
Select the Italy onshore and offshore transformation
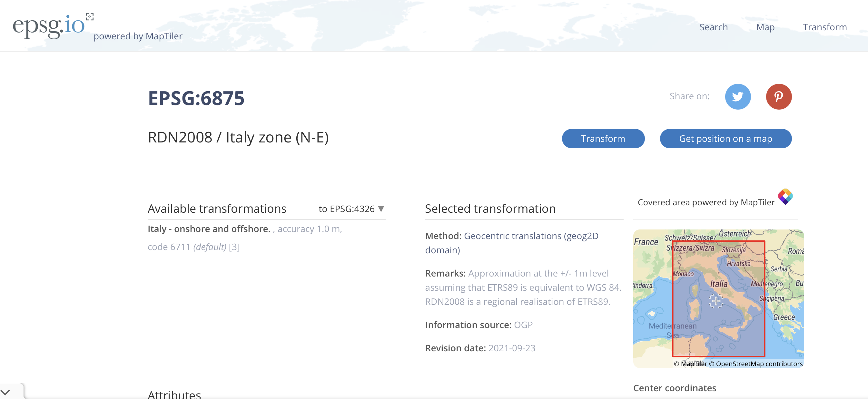pos(209,229)
